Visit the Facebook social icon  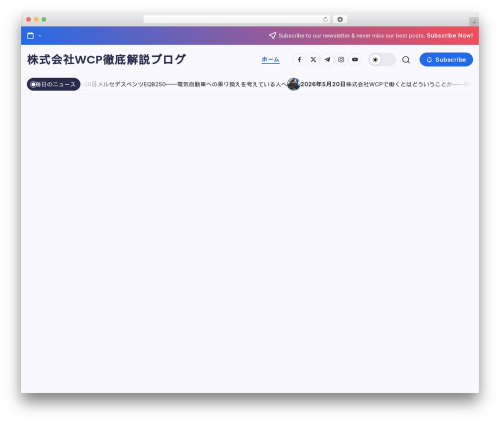point(299,60)
